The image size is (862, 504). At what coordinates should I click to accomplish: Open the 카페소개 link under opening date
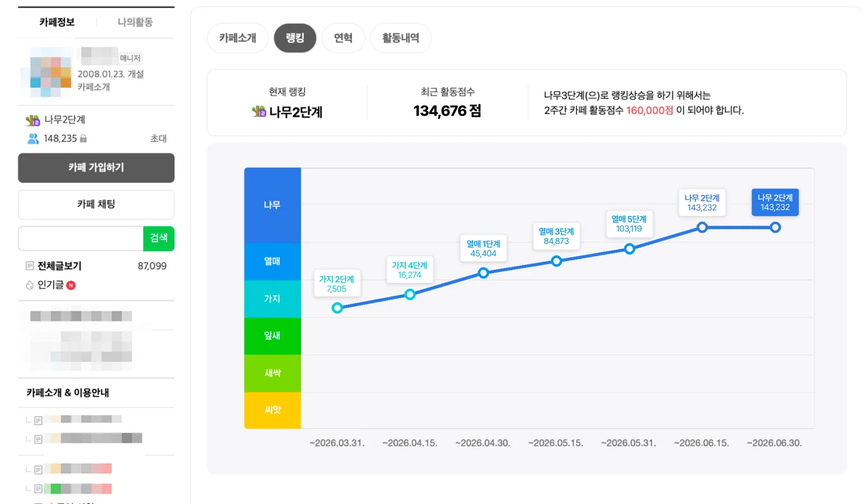tap(94, 87)
